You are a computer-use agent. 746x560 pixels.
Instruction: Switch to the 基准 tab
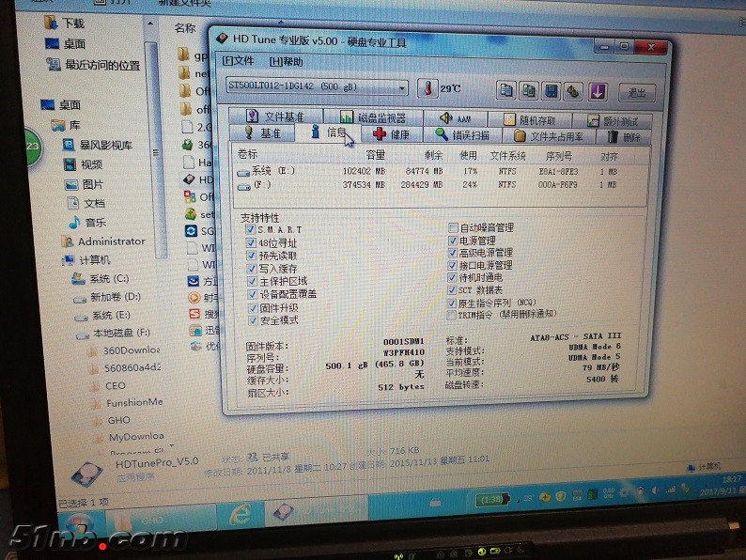click(263, 133)
